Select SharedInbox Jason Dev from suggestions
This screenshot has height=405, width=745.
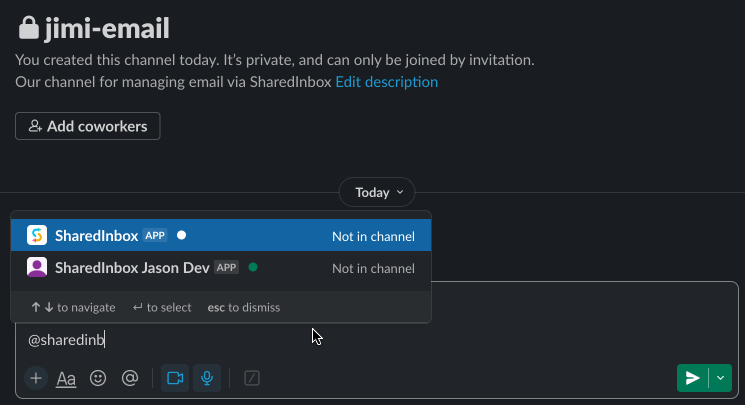[x=221, y=268]
